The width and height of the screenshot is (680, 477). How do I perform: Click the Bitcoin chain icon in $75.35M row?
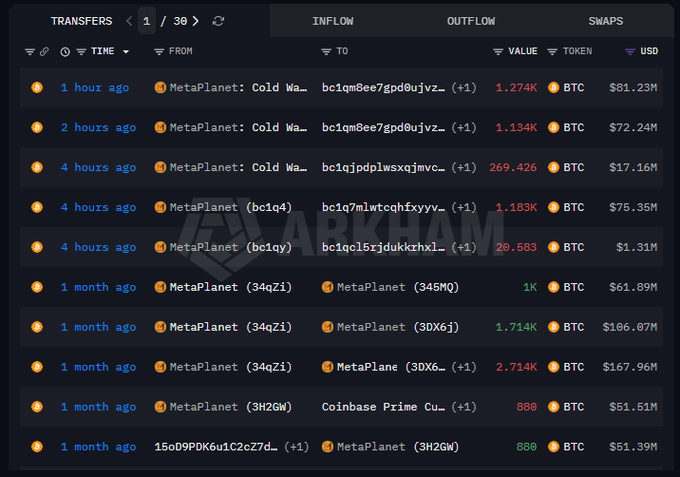[x=37, y=207]
